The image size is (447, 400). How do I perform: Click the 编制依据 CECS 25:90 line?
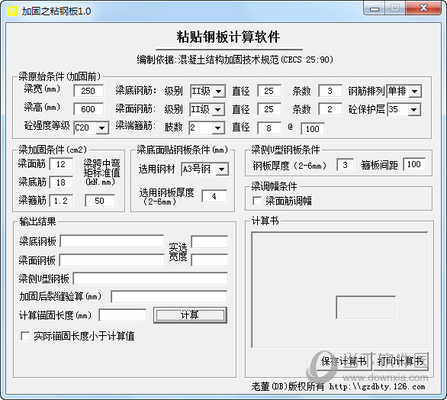(x=235, y=60)
